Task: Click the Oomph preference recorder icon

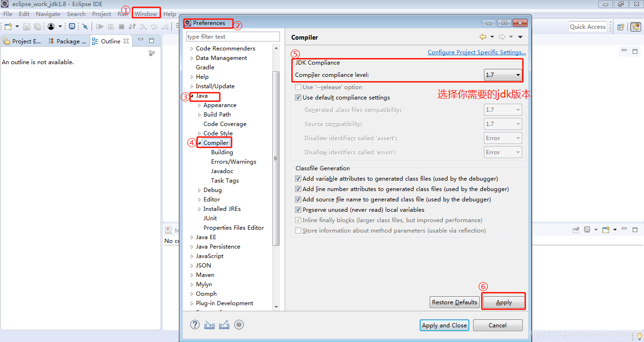Action: (x=239, y=325)
